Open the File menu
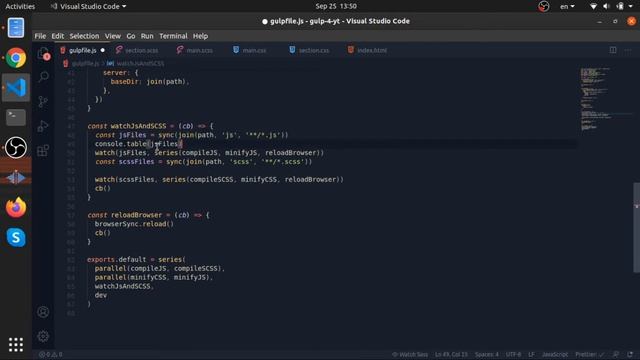Screen dimensions: 640x360 point(40,36)
